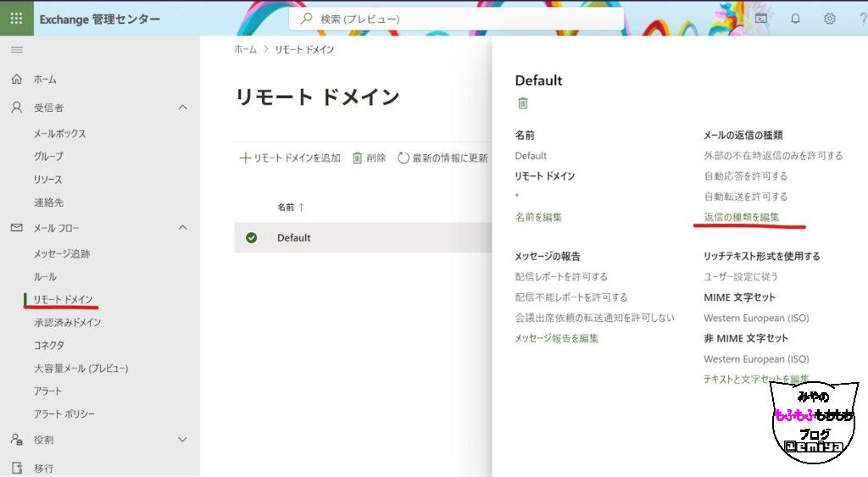The image size is (868, 477).
Task: Collapse the navigation hamburger menu
Action: (x=16, y=50)
